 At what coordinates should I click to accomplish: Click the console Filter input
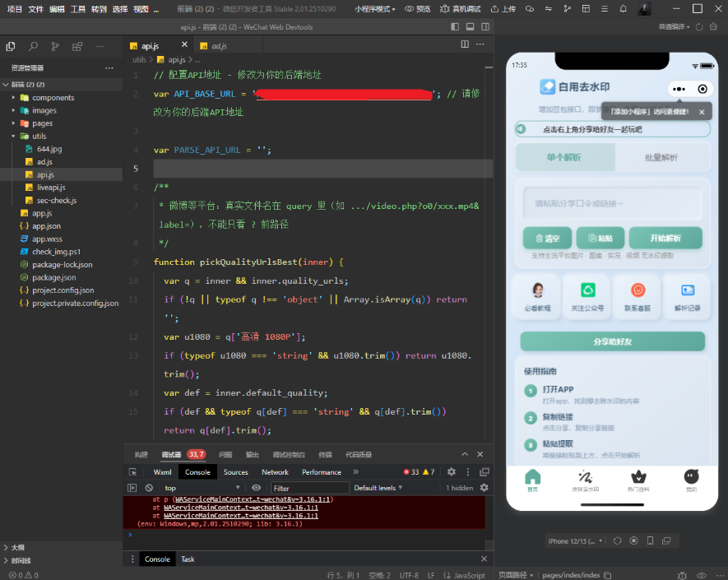tap(310, 488)
